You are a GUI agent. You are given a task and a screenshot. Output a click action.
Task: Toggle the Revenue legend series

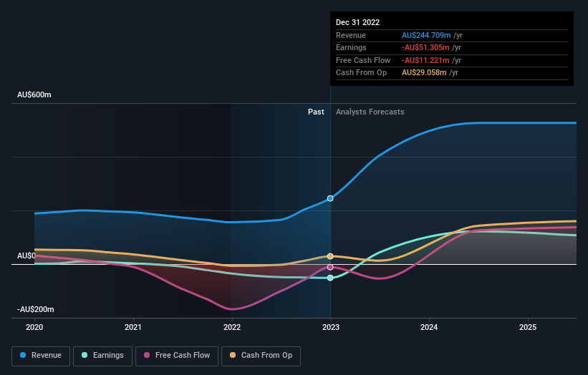[41, 356]
